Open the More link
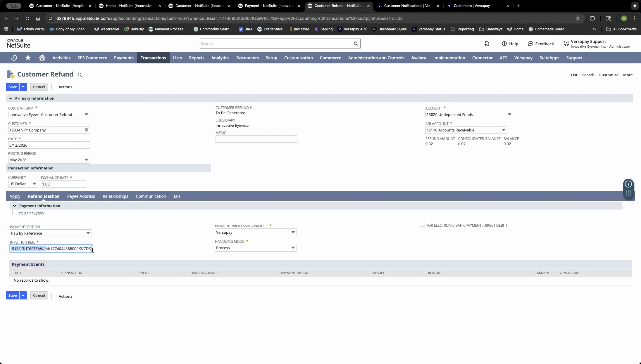 [628, 75]
